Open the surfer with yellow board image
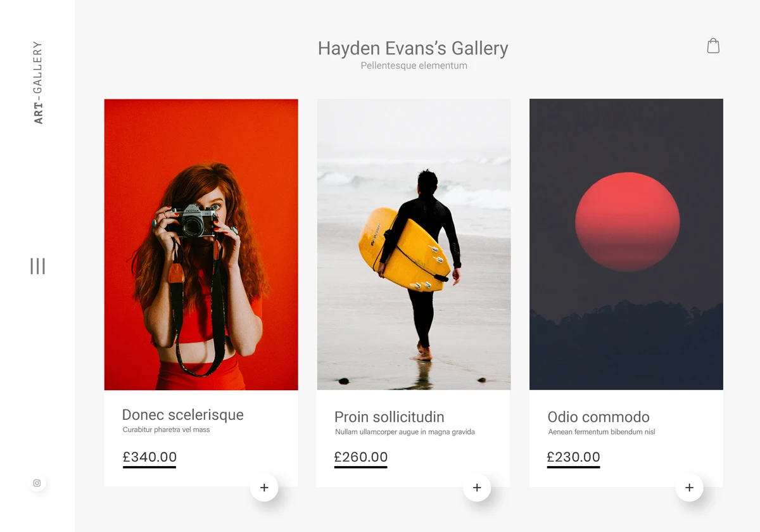Image resolution: width=760 pixels, height=532 pixels. click(414, 244)
